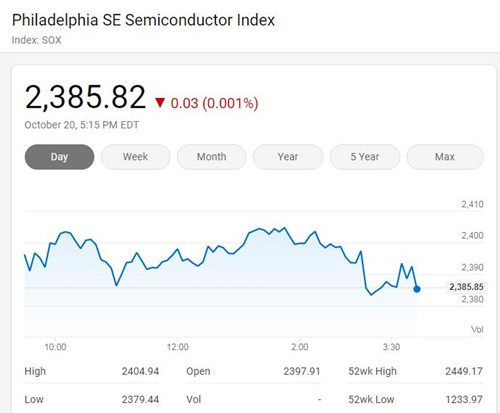Click the 10:00 time axis marker

[55, 347]
